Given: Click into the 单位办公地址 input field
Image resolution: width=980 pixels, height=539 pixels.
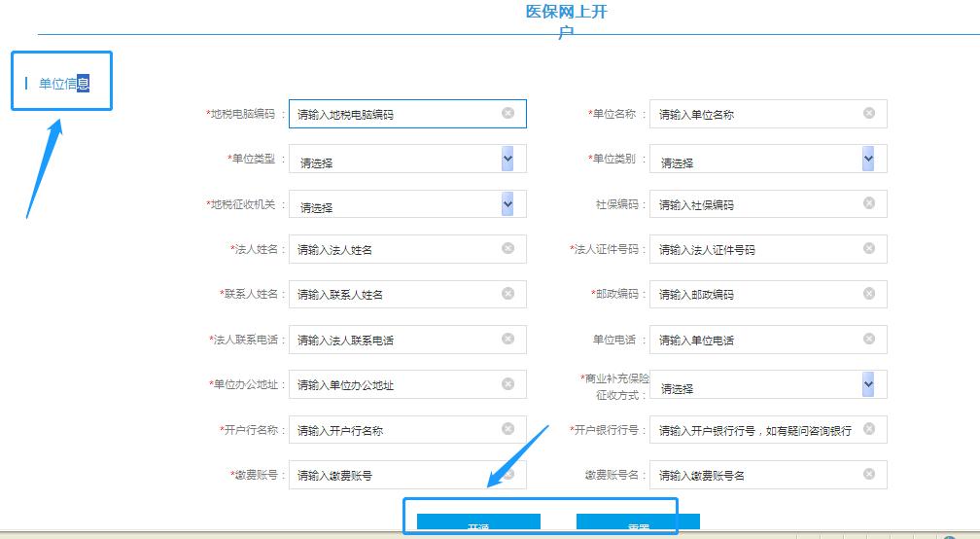Looking at the screenshot, I should click(407, 384).
